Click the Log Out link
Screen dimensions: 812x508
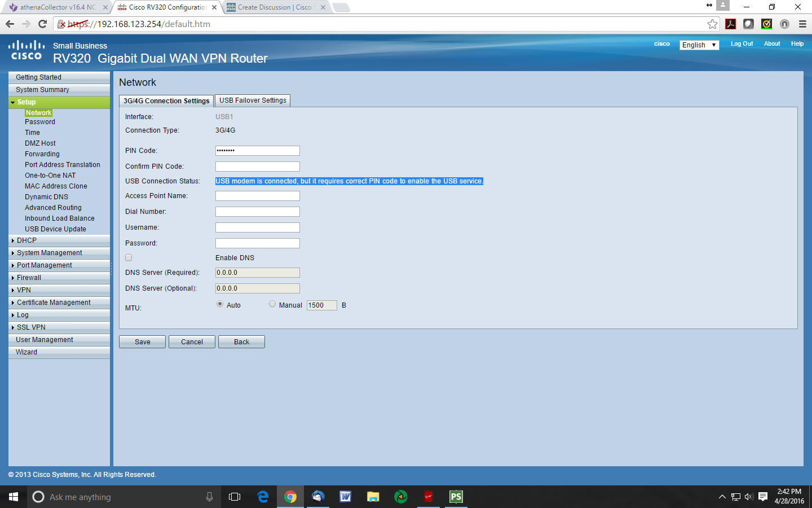742,43
